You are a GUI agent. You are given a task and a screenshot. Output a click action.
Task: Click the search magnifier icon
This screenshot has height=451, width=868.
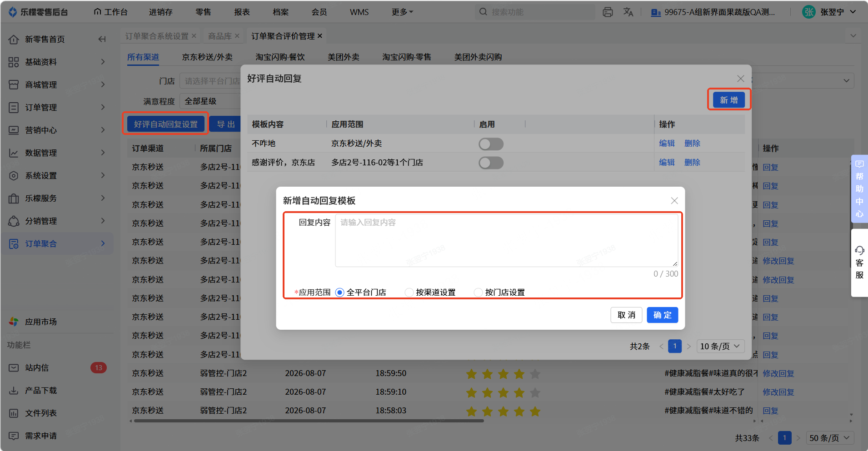(483, 12)
